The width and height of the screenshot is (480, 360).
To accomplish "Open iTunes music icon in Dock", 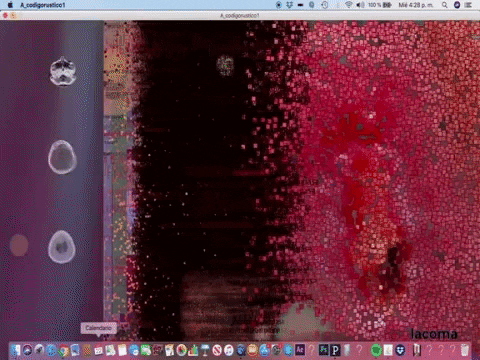I will tap(229, 350).
